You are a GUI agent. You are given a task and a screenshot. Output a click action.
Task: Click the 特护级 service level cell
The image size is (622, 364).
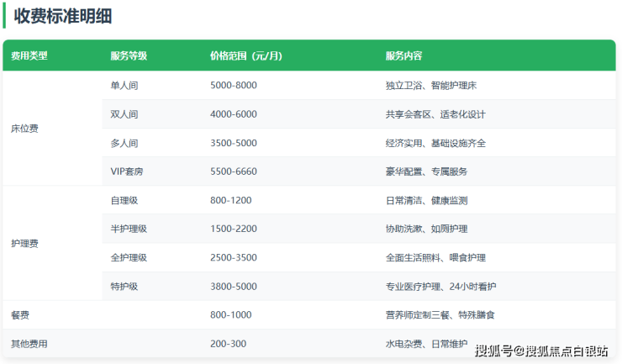[x=124, y=286]
